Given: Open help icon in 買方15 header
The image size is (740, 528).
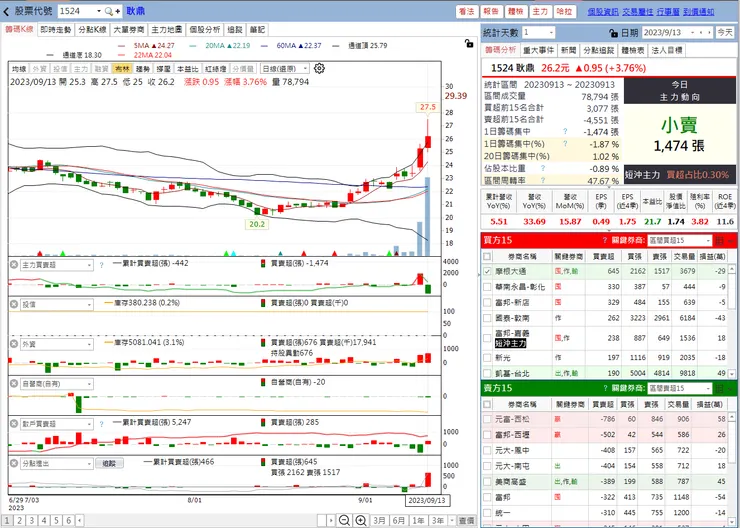Looking at the screenshot, I should [x=605, y=240].
